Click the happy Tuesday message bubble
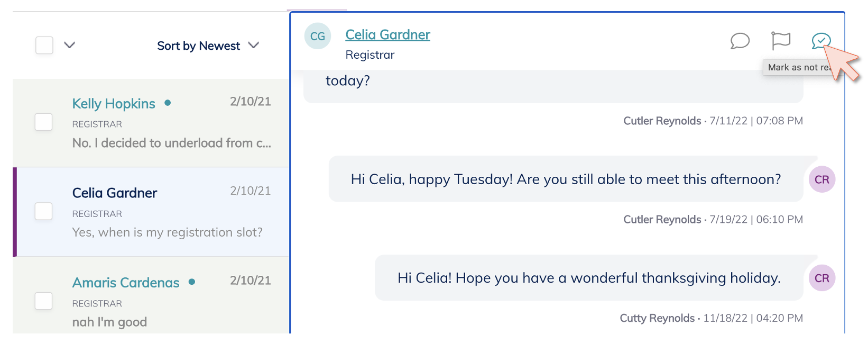Image resolution: width=868 pixels, height=343 pixels. click(566, 179)
